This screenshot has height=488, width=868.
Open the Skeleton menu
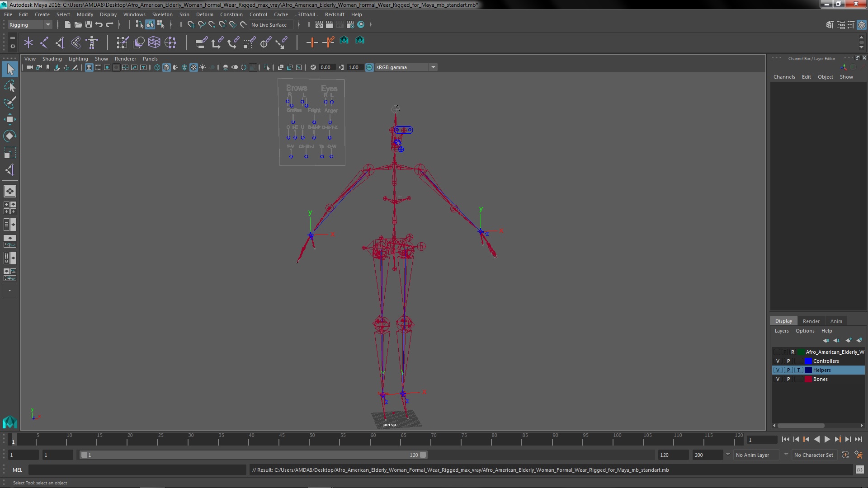tap(162, 14)
